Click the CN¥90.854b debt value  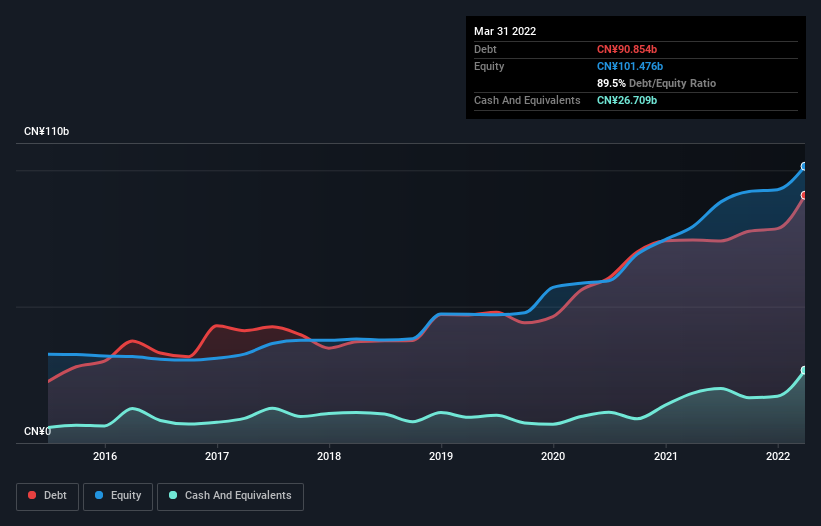tap(627, 49)
